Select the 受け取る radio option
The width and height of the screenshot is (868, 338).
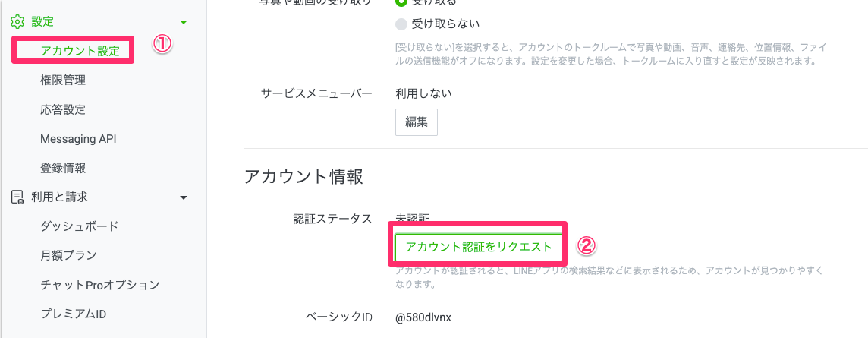[x=401, y=2]
